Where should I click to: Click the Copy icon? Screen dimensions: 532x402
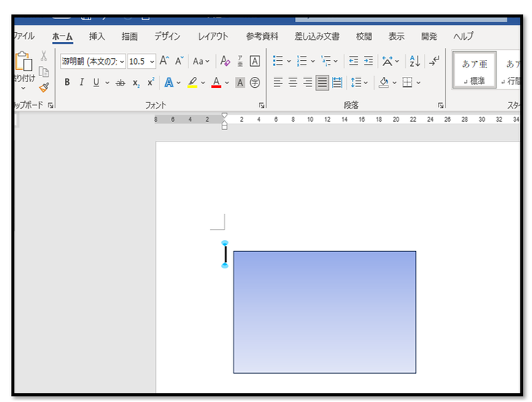pyautogui.click(x=43, y=72)
